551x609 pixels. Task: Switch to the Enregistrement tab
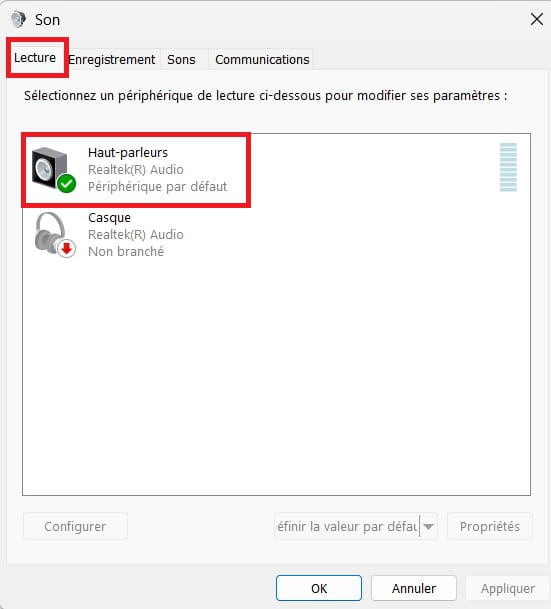click(112, 59)
